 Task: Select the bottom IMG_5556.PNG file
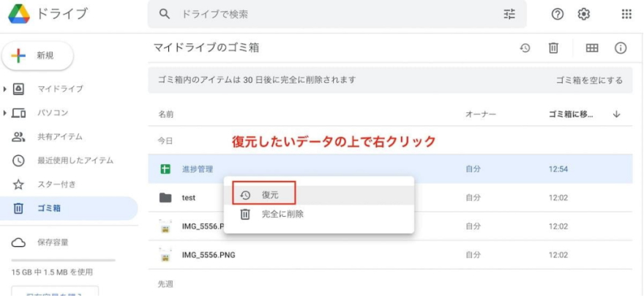click(390, 255)
